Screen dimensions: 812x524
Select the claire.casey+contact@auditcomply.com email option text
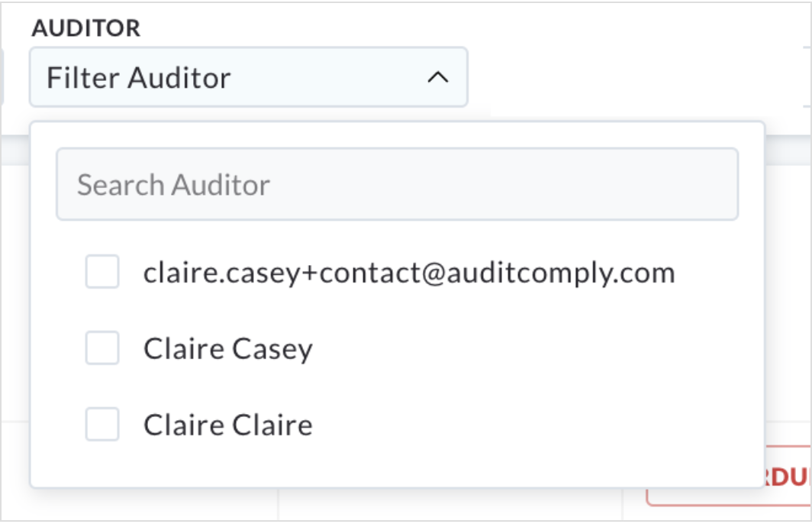pos(409,273)
